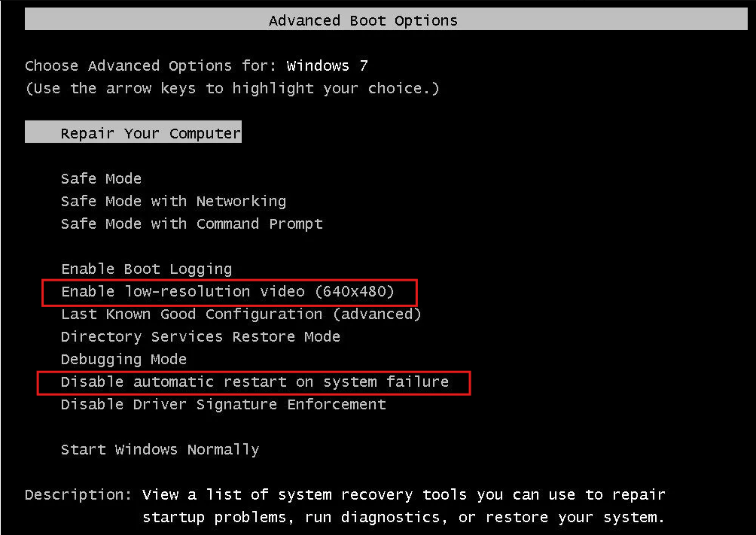The image size is (756, 535).
Task: Choose Enable low-resolution video (640x480)
Action: [227, 292]
